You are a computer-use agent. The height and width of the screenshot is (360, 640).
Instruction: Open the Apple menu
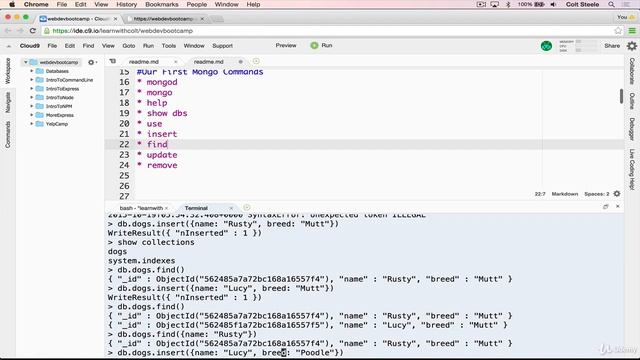(12, 4)
